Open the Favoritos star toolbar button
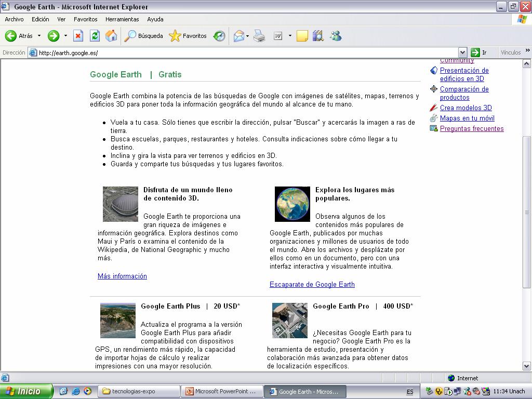This screenshot has width=532, height=399. click(x=188, y=36)
